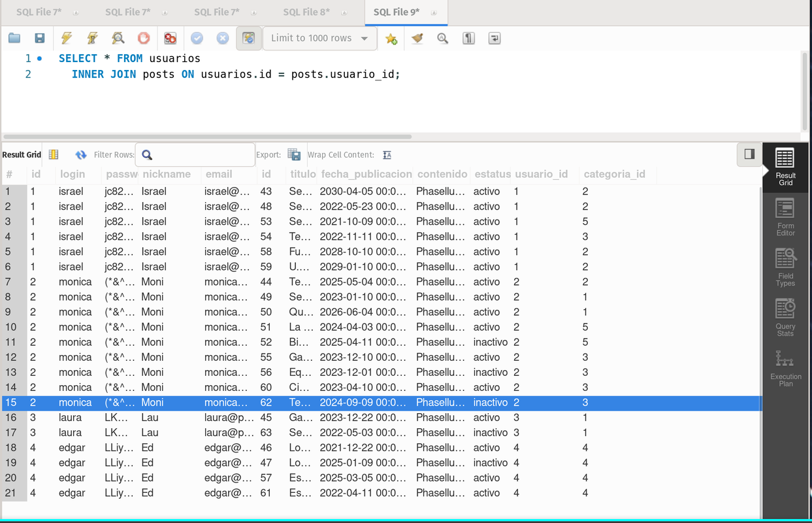Toggle Wrap Cell Content icon
This screenshot has width=812, height=523.
[x=387, y=155]
